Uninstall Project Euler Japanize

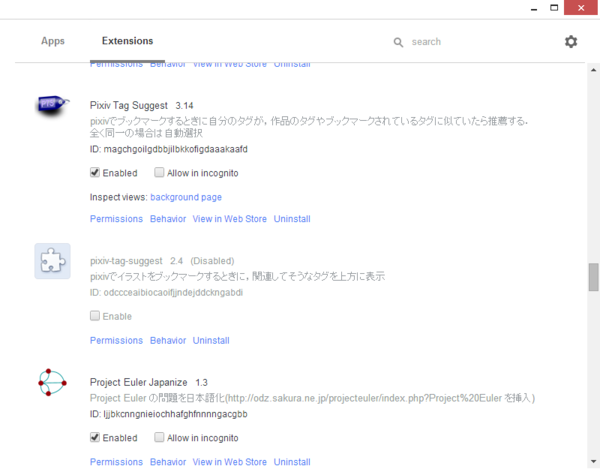[x=292, y=462]
